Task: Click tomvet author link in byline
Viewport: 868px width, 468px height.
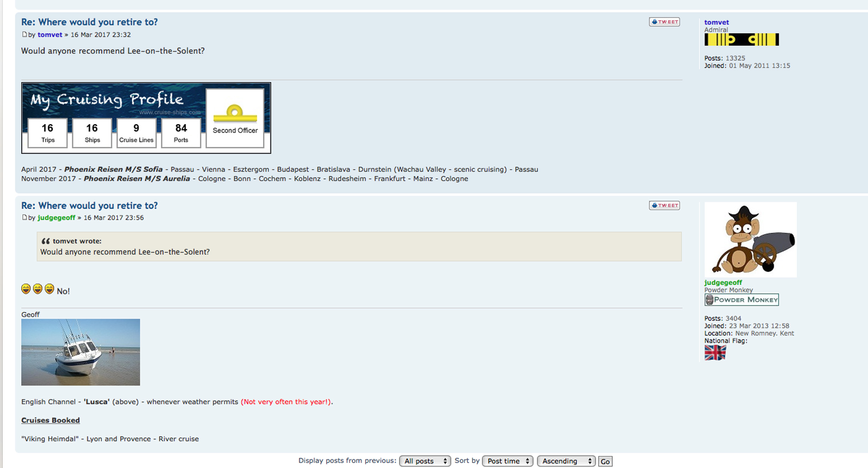Action: click(50, 35)
